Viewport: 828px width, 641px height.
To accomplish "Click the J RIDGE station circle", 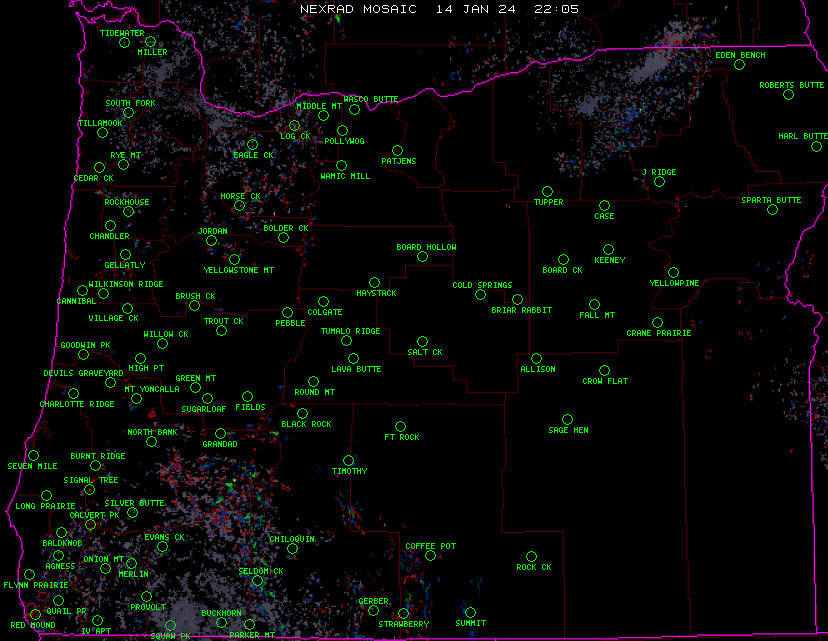I will tap(659, 182).
